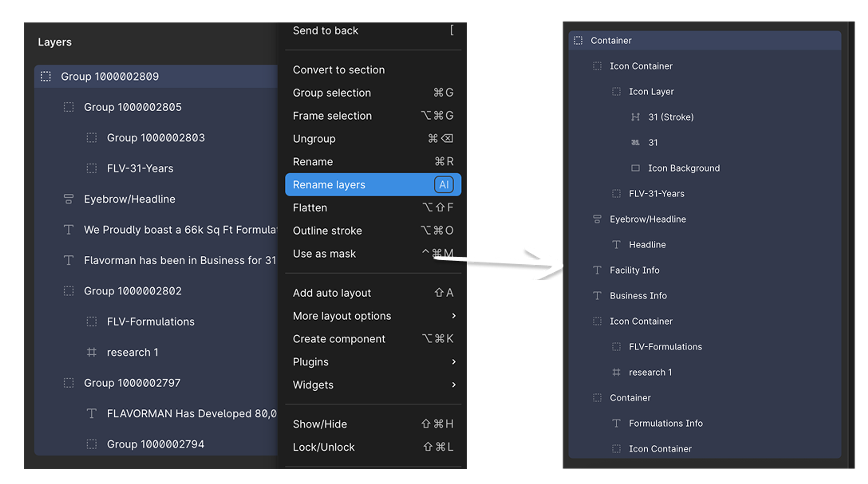The width and height of the screenshot is (868, 484).
Task: Select the Group 1000002805 layer
Action: click(x=156, y=107)
